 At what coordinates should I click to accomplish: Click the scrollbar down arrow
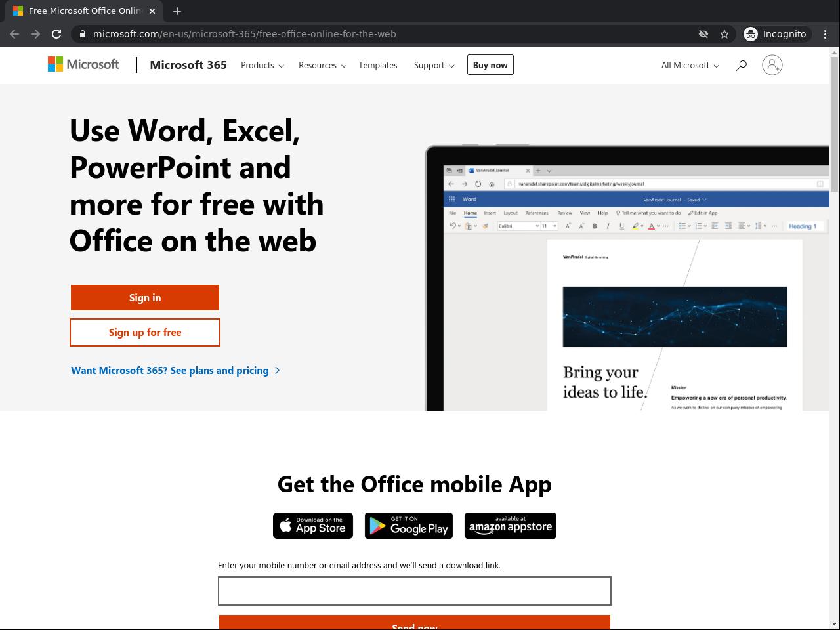click(x=835, y=624)
